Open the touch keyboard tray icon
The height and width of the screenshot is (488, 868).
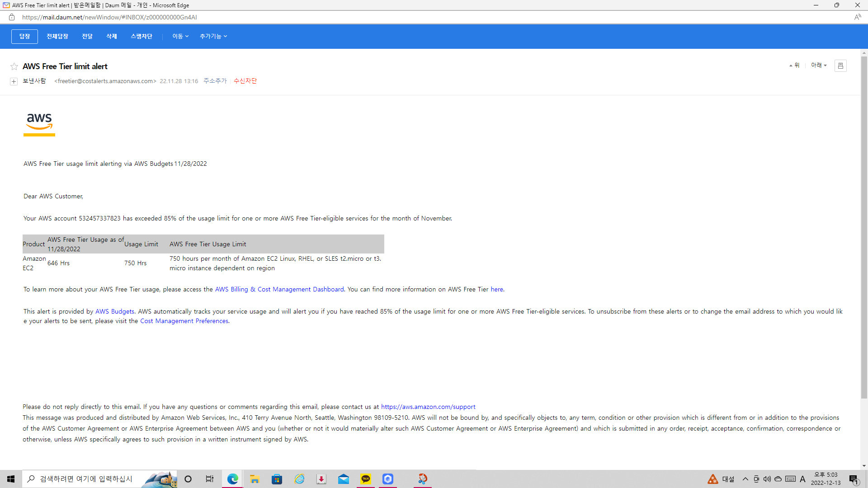[791, 479]
